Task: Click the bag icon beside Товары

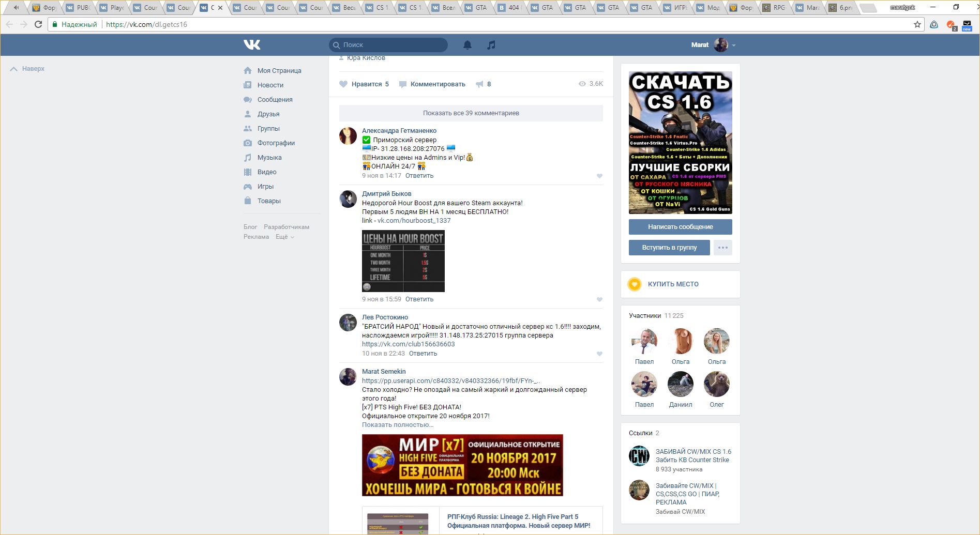Action: tap(248, 201)
